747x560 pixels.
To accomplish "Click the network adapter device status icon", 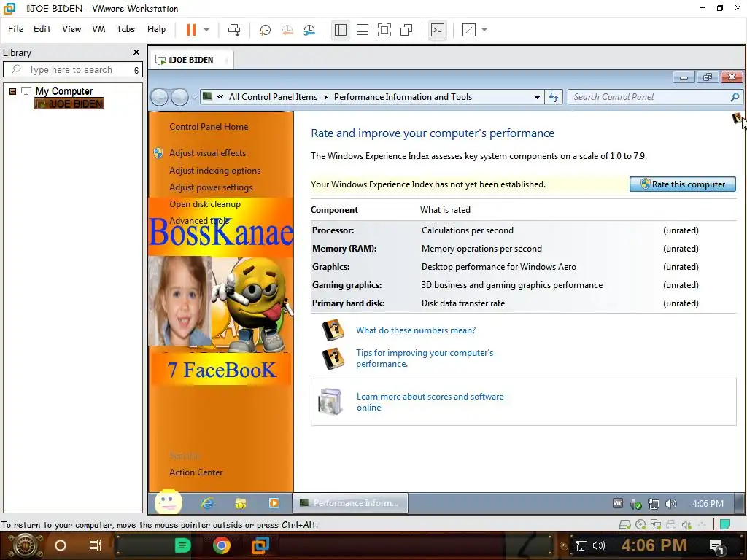I will (656, 525).
